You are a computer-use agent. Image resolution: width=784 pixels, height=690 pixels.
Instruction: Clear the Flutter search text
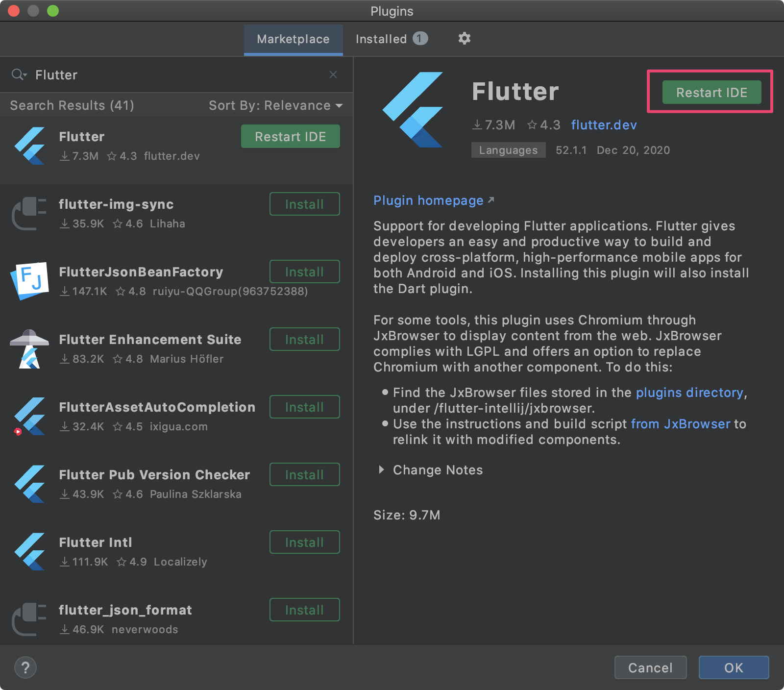click(x=333, y=74)
